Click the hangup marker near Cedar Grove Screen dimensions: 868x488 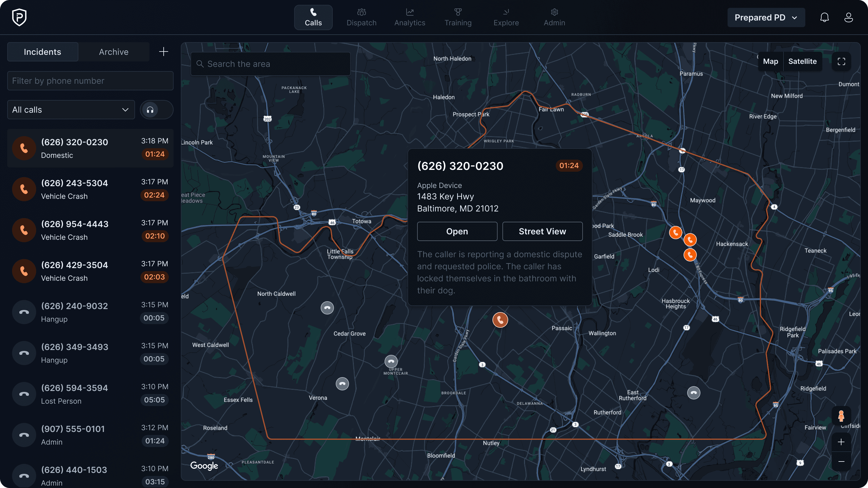click(327, 308)
